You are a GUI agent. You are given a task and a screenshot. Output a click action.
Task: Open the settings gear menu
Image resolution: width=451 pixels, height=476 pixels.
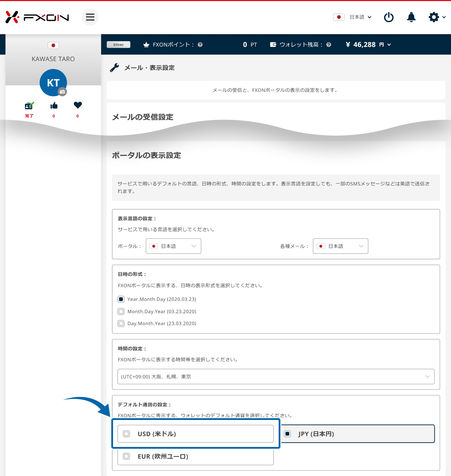click(x=437, y=17)
